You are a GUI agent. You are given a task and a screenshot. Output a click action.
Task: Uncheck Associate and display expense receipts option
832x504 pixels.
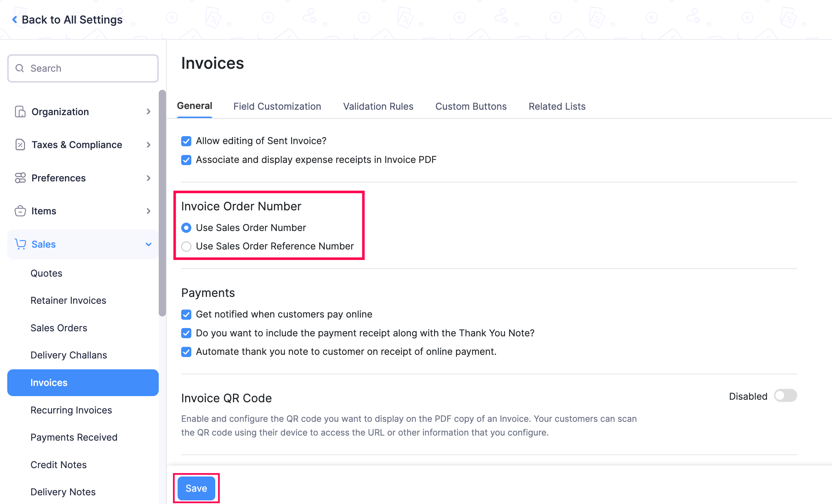click(186, 160)
